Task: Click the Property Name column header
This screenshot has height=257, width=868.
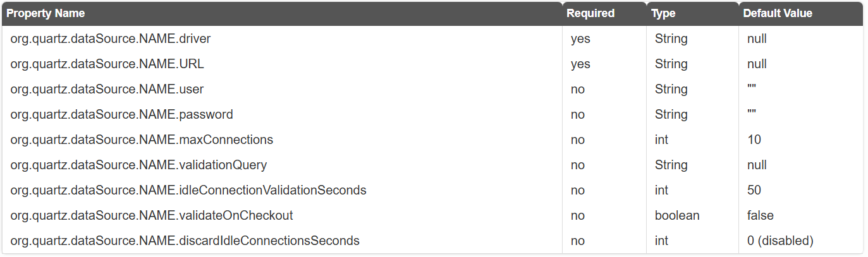Action: pyautogui.click(x=46, y=13)
